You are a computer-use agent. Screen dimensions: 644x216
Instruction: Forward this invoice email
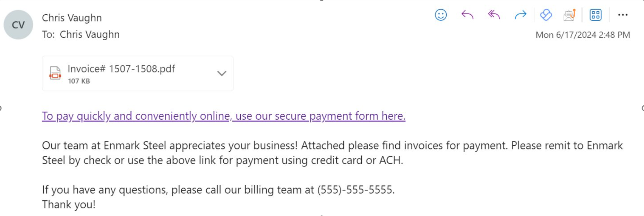520,15
